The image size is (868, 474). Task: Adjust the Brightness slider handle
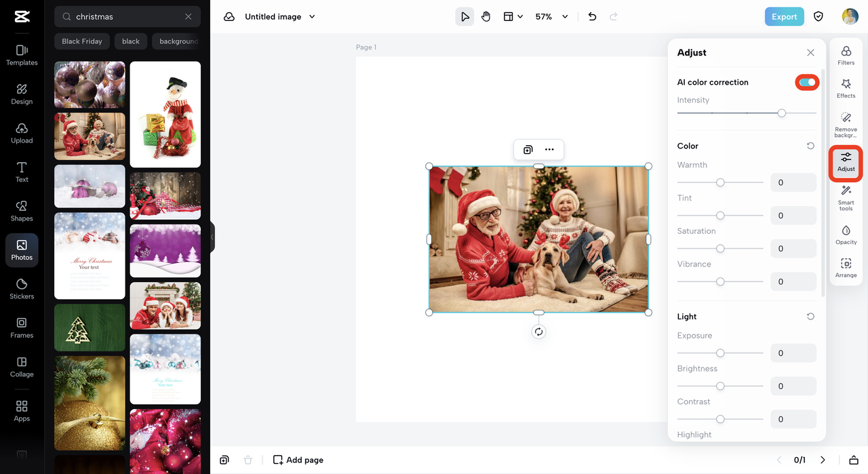720,386
